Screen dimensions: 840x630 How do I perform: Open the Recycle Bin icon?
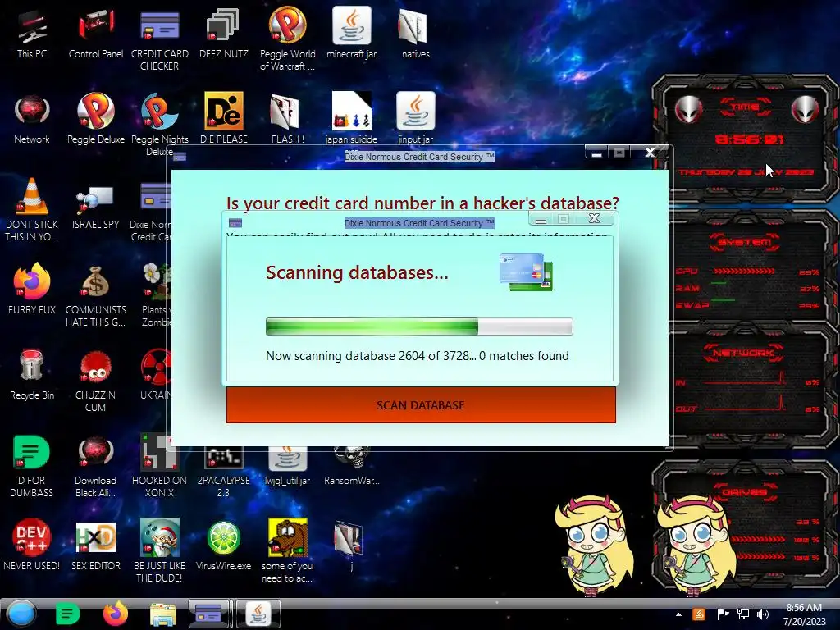pos(32,374)
